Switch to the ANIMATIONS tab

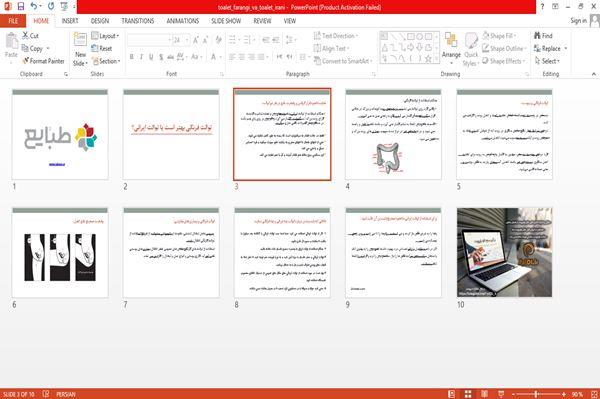[183, 21]
